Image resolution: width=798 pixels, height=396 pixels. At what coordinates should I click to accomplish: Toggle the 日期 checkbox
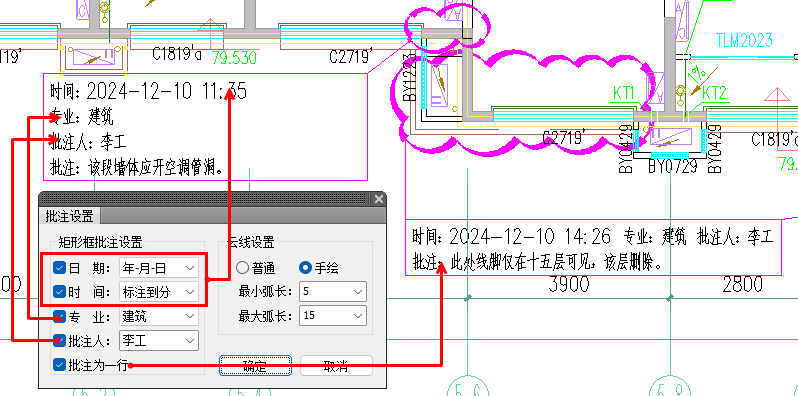click(60, 267)
